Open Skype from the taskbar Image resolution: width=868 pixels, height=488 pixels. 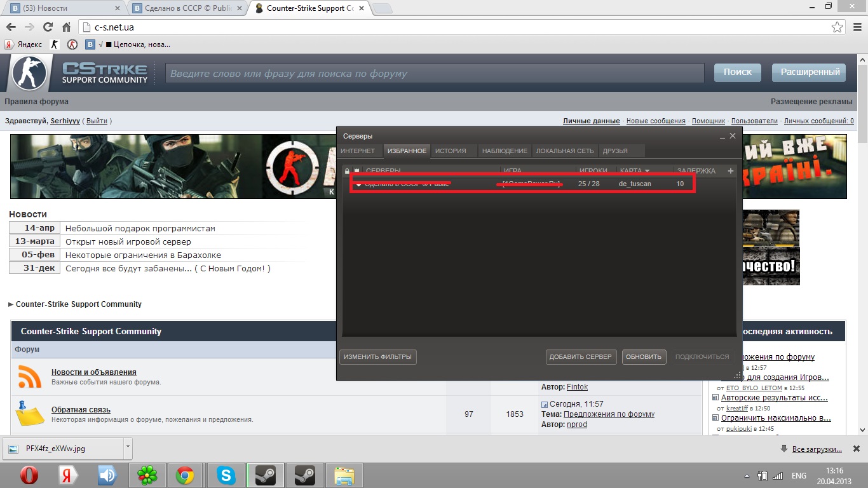click(x=226, y=475)
